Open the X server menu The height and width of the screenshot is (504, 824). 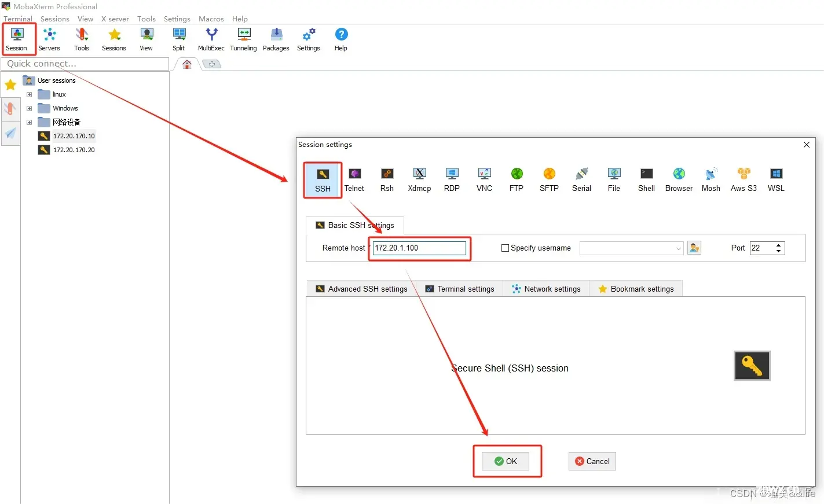pos(115,19)
